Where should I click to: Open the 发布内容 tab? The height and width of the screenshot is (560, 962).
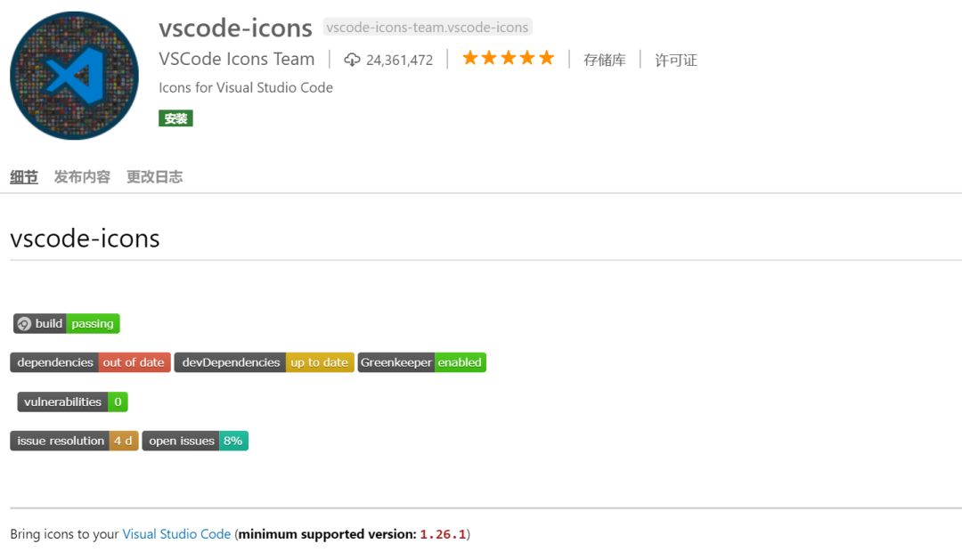tap(82, 177)
